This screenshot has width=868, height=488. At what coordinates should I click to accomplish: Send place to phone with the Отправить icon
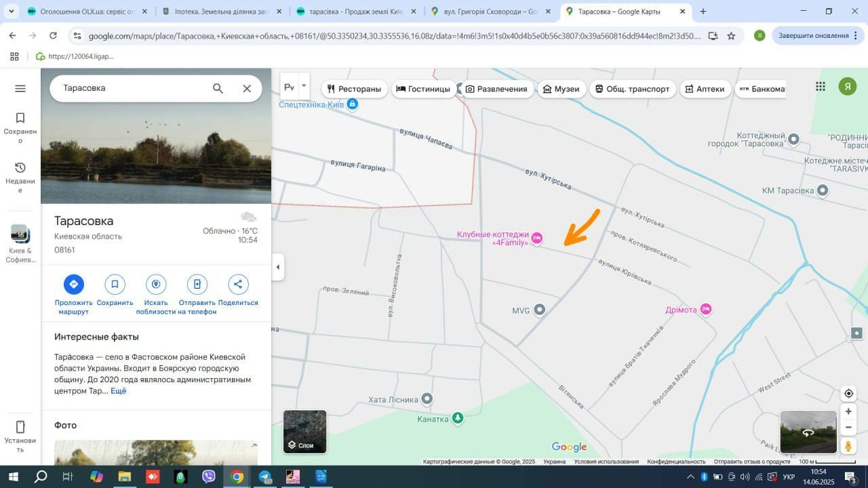[197, 284]
